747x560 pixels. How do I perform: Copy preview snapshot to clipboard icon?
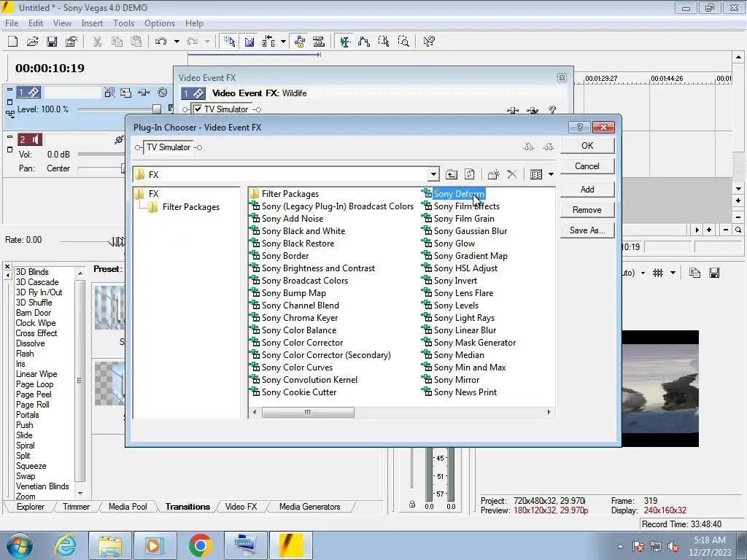pos(694,273)
